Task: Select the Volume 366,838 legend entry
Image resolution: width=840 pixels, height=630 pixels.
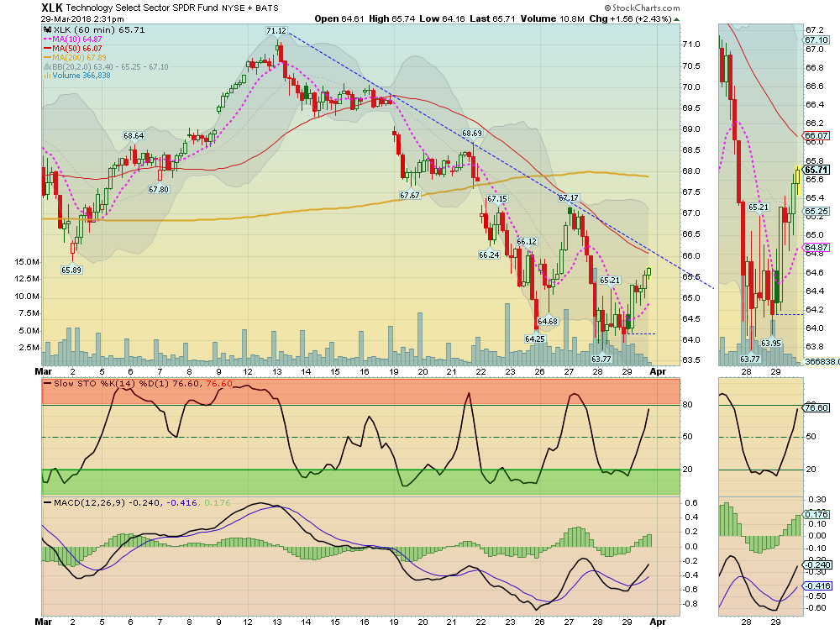Action: [x=81, y=76]
